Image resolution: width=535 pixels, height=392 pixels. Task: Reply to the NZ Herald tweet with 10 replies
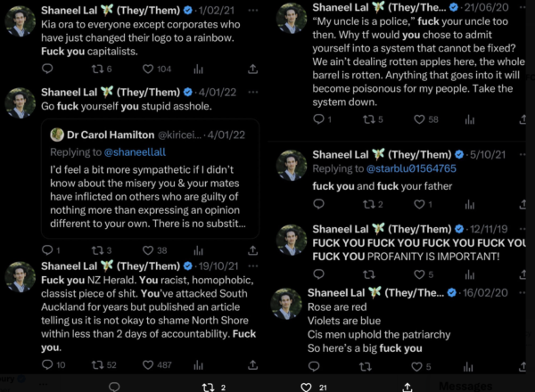pyautogui.click(x=48, y=364)
